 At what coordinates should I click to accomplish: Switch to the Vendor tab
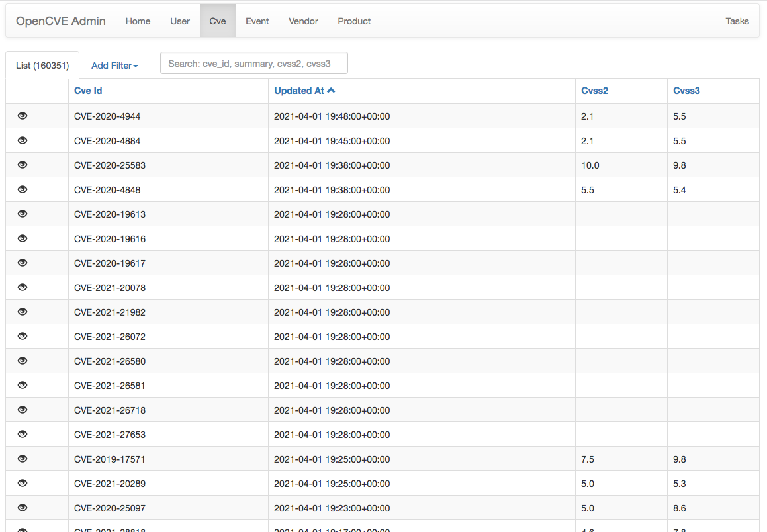pos(303,21)
